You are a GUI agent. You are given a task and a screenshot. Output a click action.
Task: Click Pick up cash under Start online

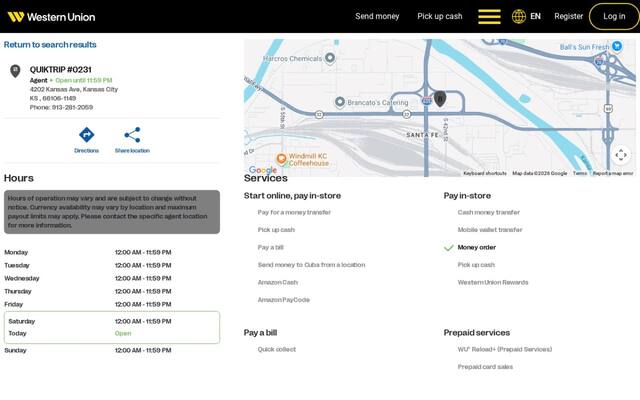(x=276, y=230)
